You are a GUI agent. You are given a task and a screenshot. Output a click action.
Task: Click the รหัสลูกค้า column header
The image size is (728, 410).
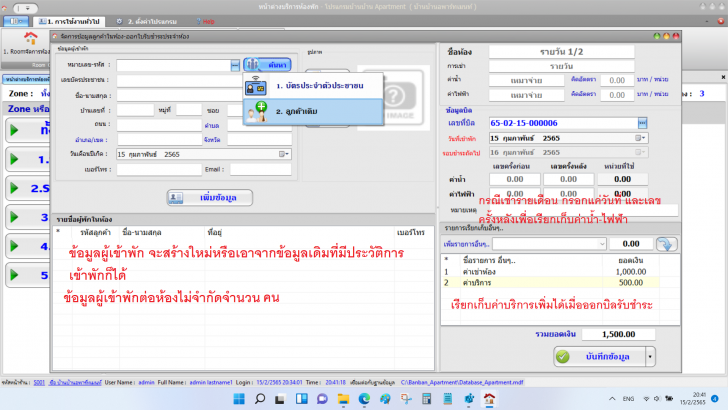(x=95, y=232)
